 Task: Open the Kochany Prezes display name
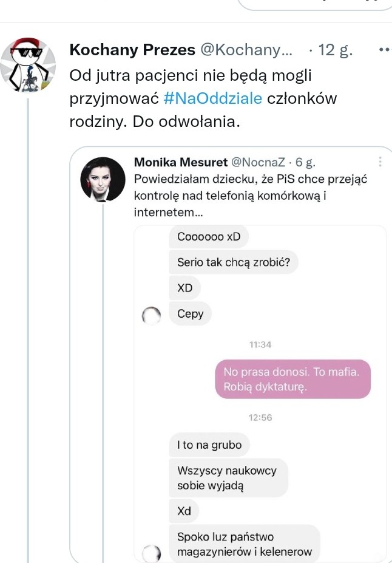pyautogui.click(x=132, y=50)
